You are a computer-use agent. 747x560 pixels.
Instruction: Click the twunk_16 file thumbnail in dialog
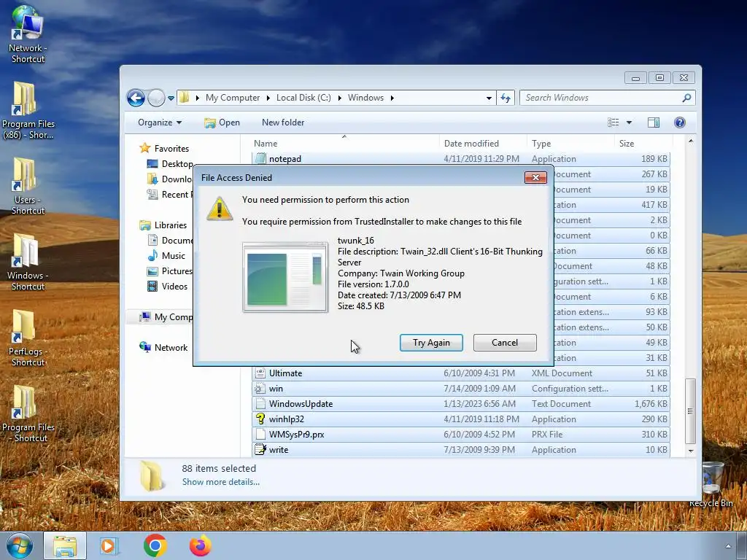285,277
